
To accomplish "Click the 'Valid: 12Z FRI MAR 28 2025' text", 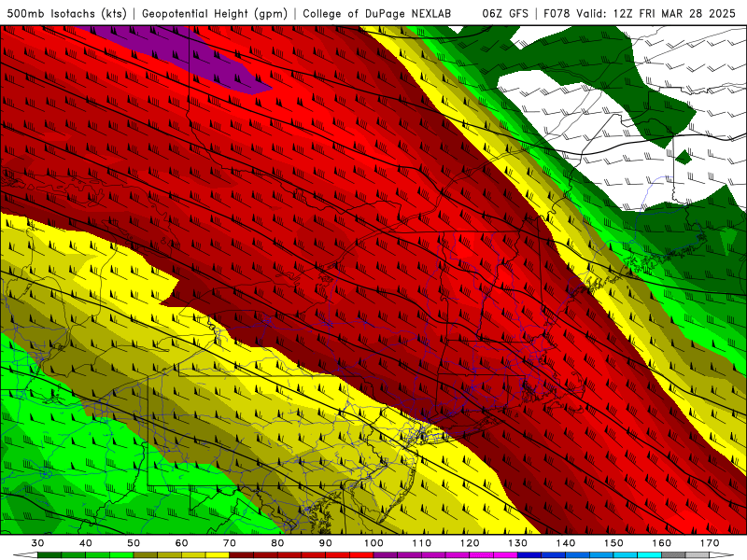I will 656,13.
